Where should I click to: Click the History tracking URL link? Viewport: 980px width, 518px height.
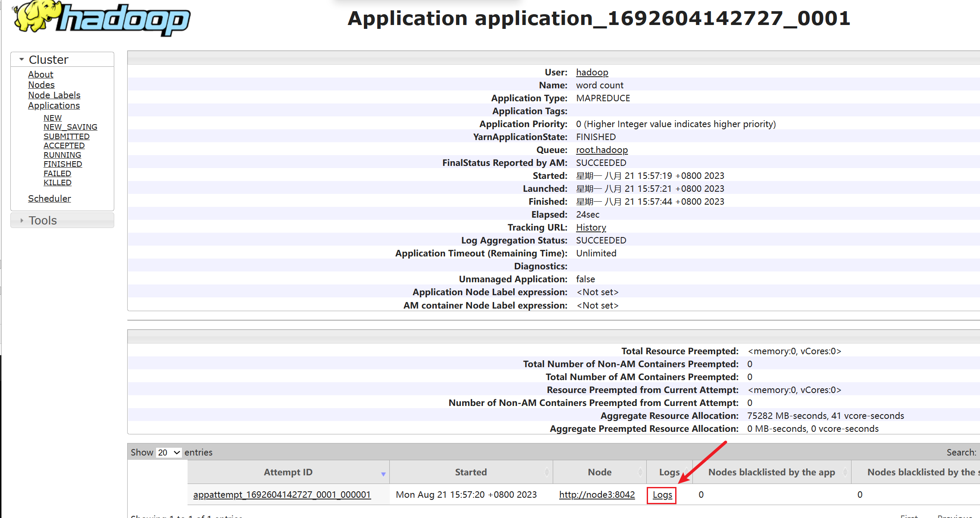[x=590, y=227]
